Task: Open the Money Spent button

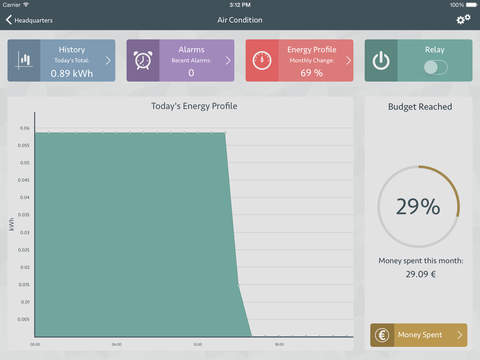Action: coord(419,335)
